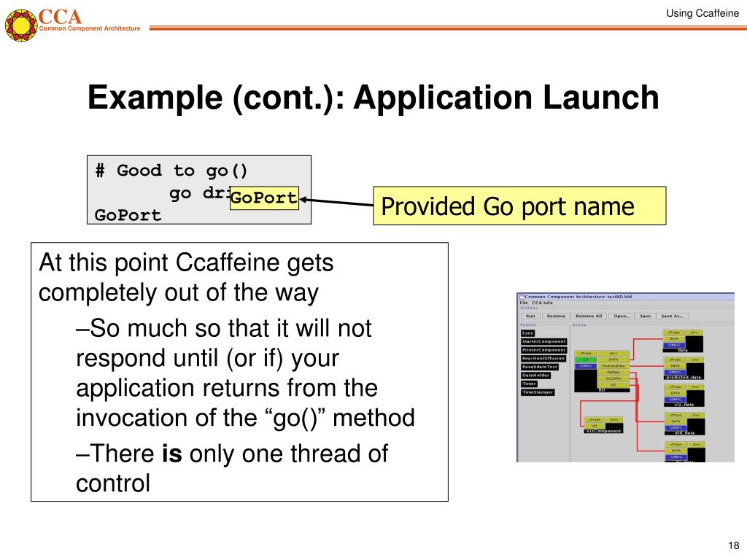Click 'There is only one thread' bullet
This screenshot has width=747, height=560.
pyautogui.click(x=232, y=467)
